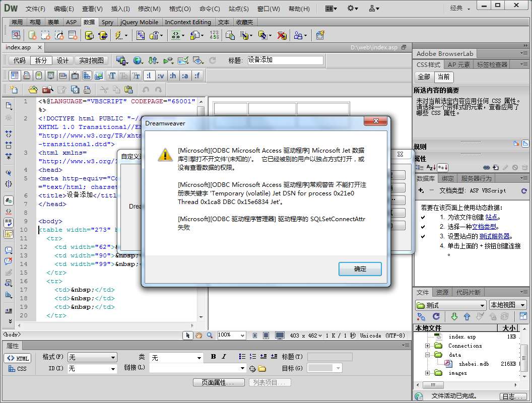The height and width of the screenshot is (403, 532).
Task: Click the get files green down arrow
Action: coord(454,316)
